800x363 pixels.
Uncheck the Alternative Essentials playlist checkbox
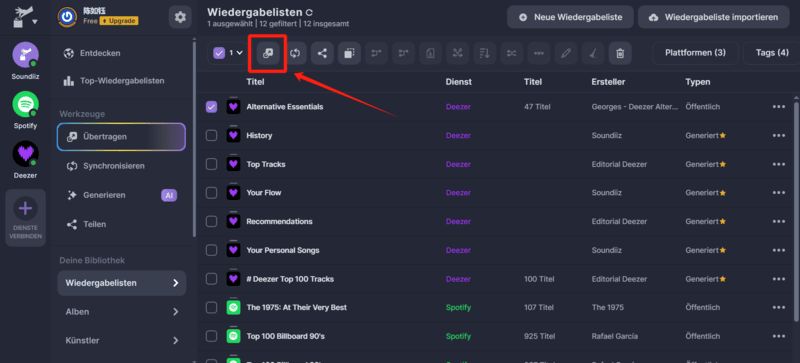click(x=211, y=107)
